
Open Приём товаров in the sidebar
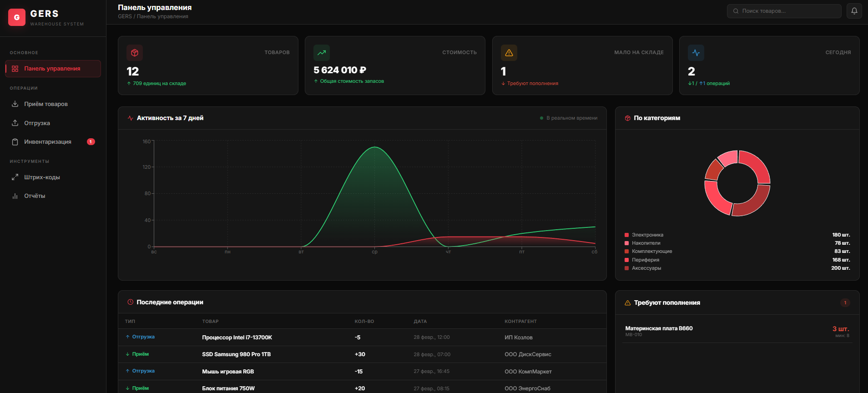[x=46, y=104]
